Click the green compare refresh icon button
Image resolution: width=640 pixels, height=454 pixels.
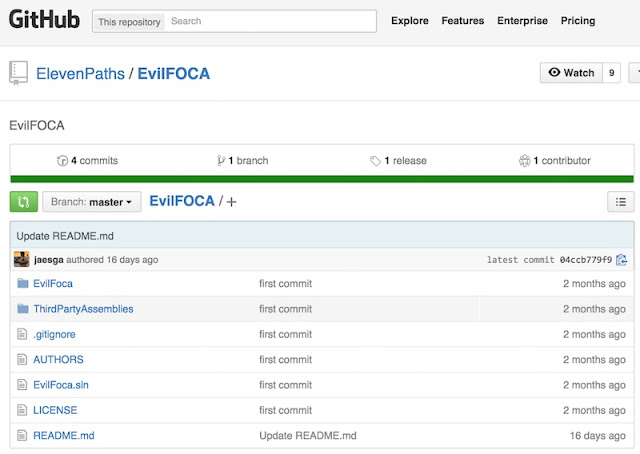23,202
